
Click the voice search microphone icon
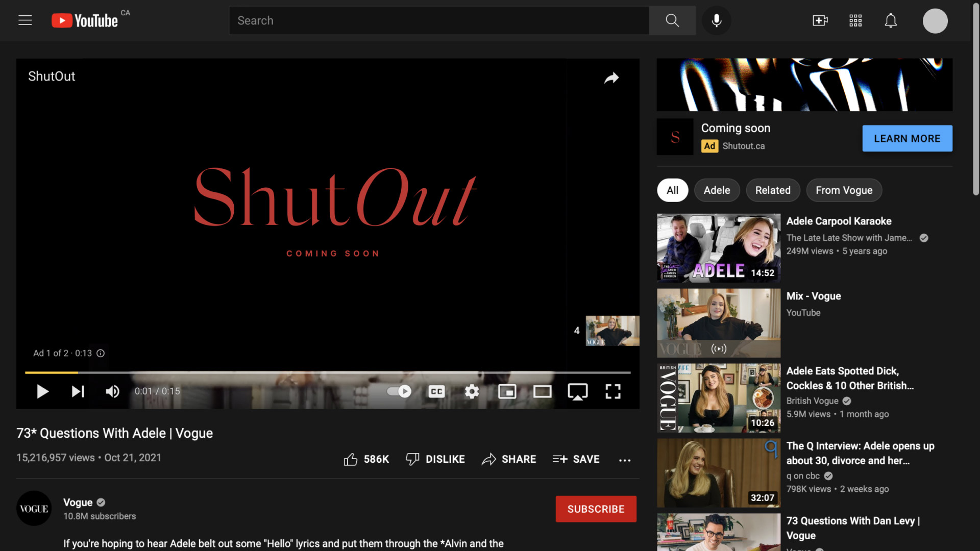(x=717, y=20)
